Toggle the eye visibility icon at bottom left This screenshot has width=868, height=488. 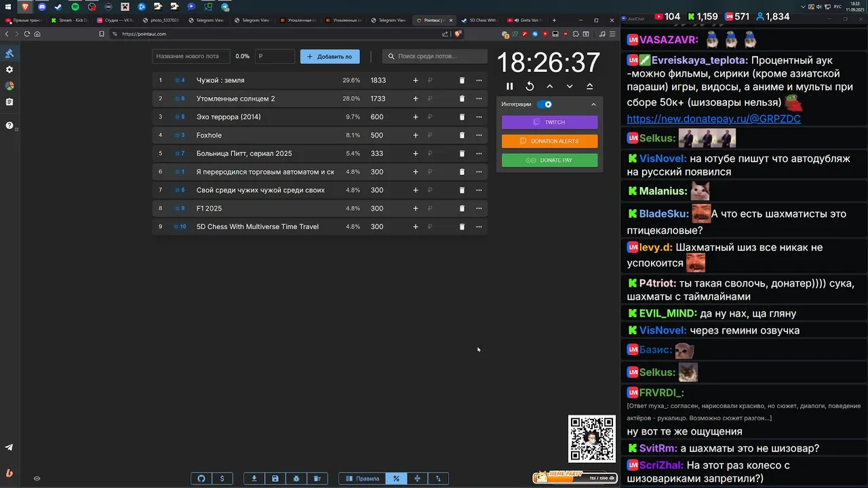(37, 479)
